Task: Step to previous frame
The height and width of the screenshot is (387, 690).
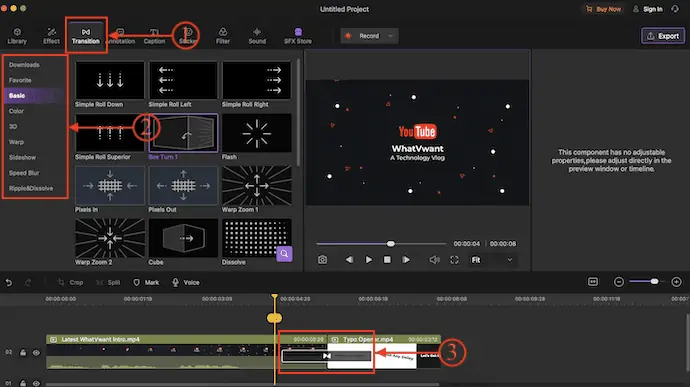Action: coord(349,260)
